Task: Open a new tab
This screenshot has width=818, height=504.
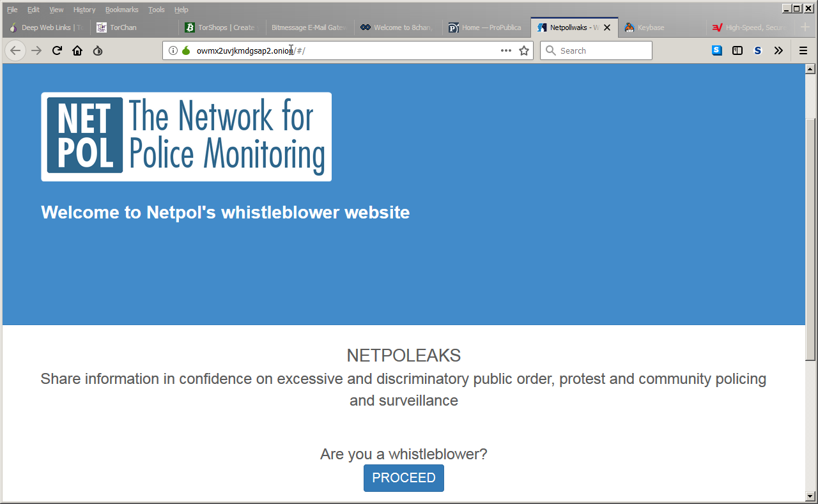Action: (x=805, y=27)
